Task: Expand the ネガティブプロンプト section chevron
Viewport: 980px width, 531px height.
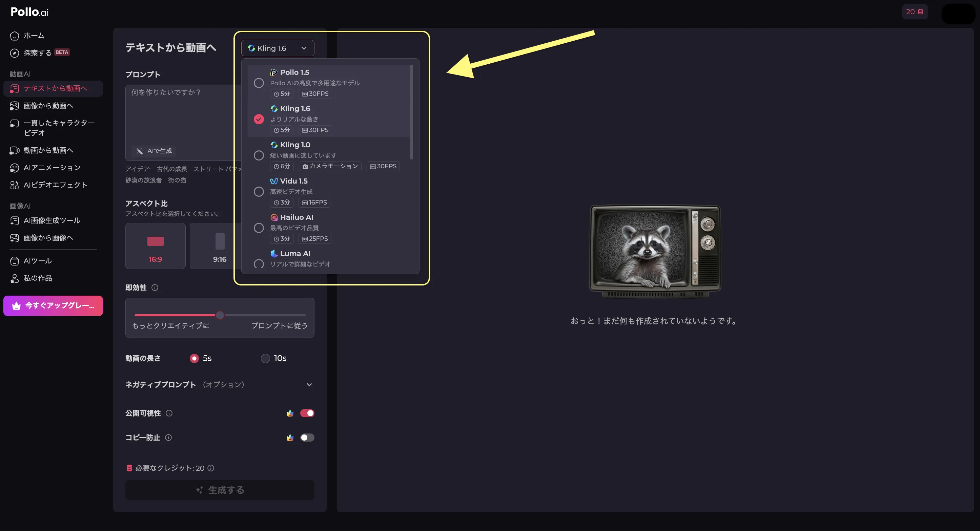Action: click(309, 385)
